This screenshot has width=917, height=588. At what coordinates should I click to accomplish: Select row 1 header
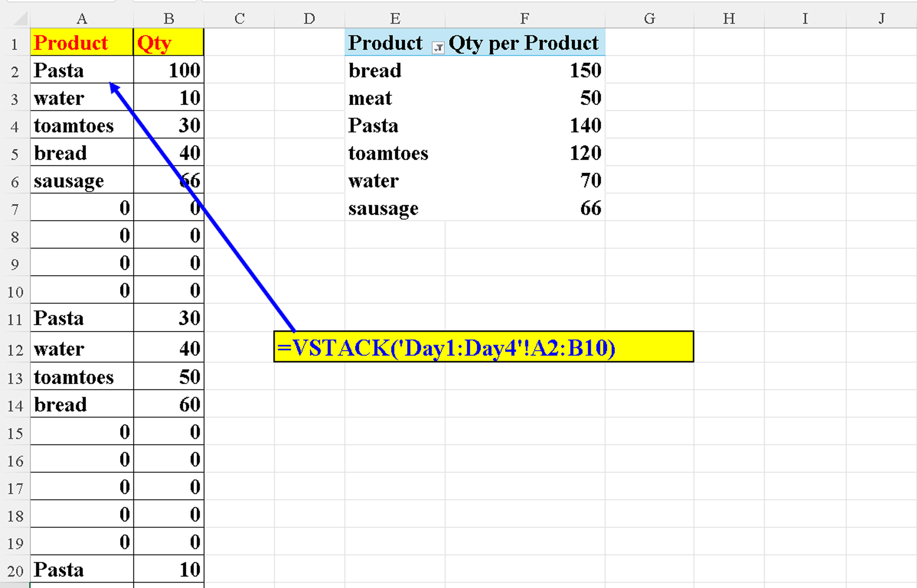[x=15, y=43]
